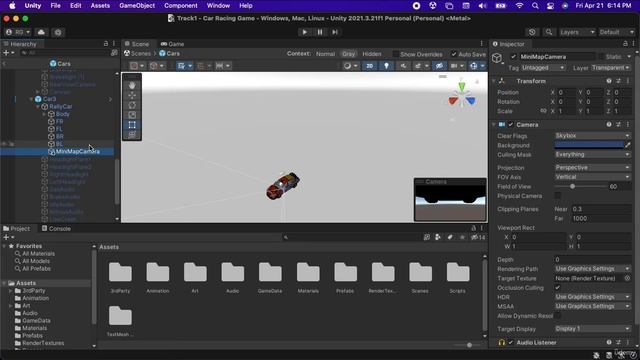Toggle scene lighting bulb

[386, 66]
